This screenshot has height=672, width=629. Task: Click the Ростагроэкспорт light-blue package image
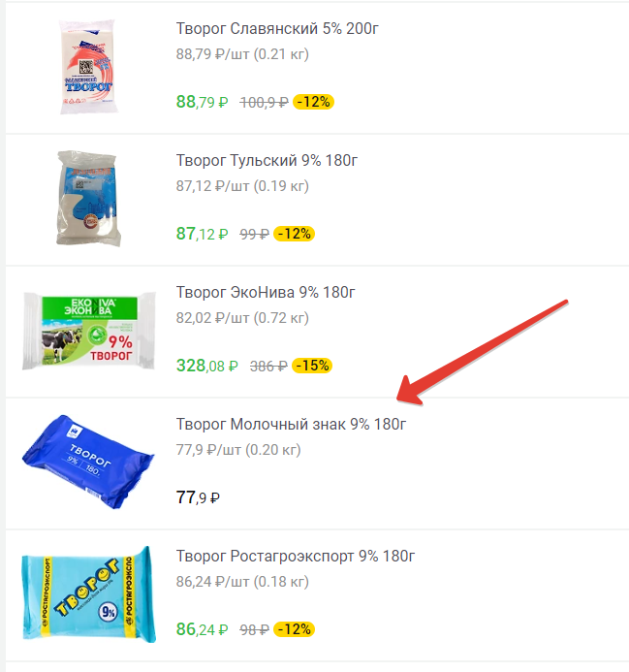tap(89, 594)
